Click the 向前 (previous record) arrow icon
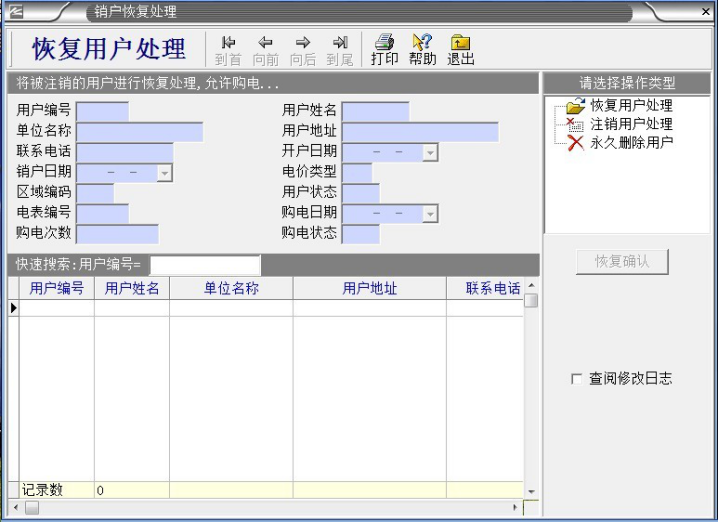The height and width of the screenshot is (523, 719). (266, 42)
